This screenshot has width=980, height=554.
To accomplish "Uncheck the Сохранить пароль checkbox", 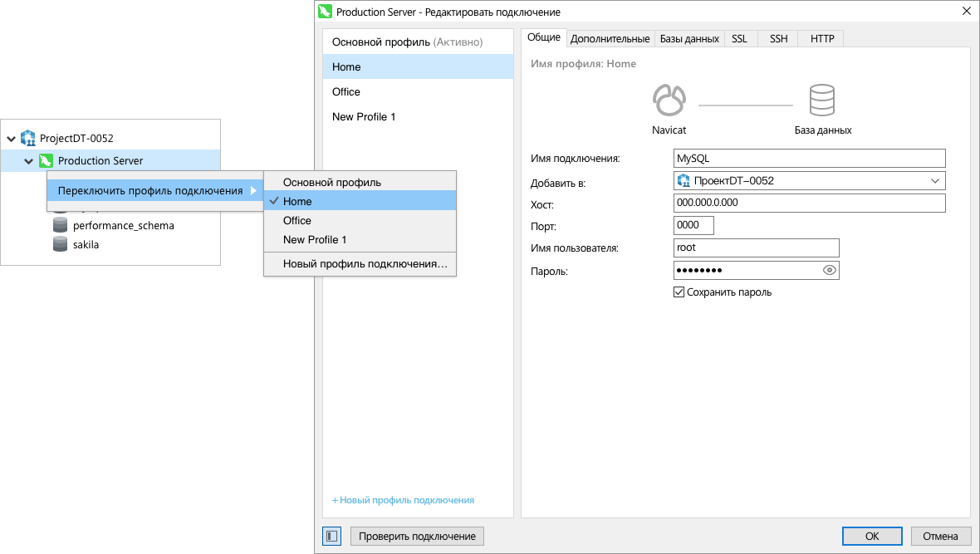I will [679, 292].
